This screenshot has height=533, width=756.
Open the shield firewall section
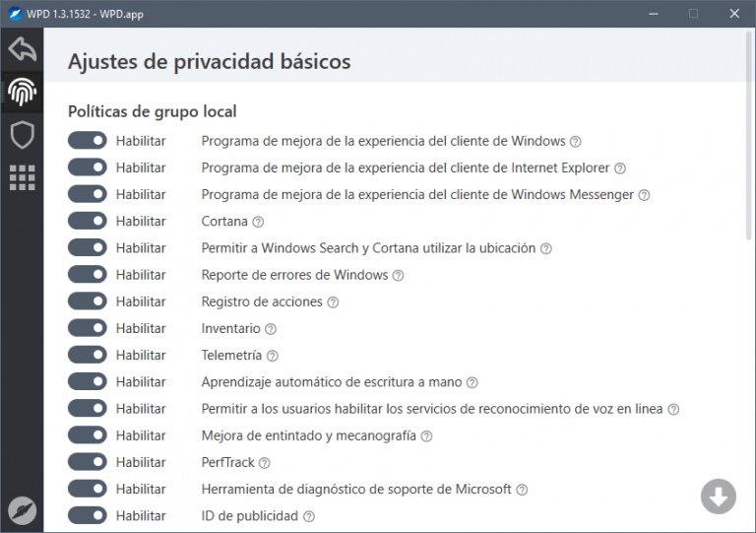22,135
